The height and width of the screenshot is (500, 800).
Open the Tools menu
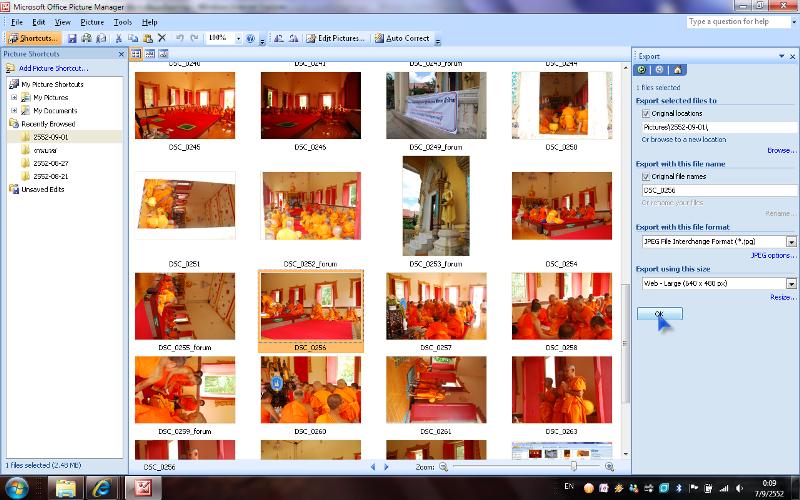point(123,21)
